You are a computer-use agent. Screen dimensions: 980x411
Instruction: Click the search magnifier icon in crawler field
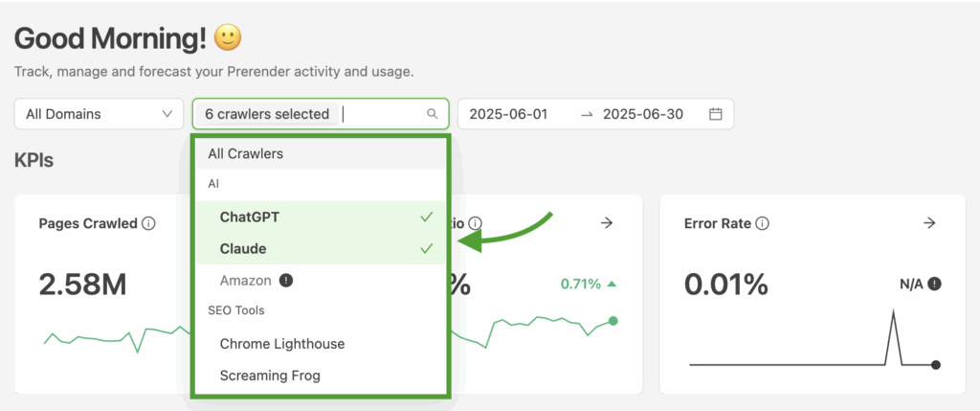[432, 114]
